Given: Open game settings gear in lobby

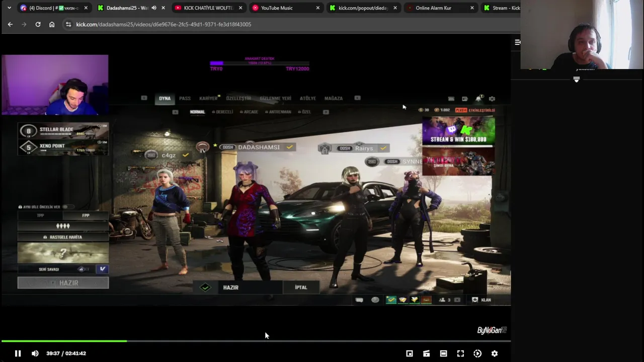Looking at the screenshot, I should [492, 99].
